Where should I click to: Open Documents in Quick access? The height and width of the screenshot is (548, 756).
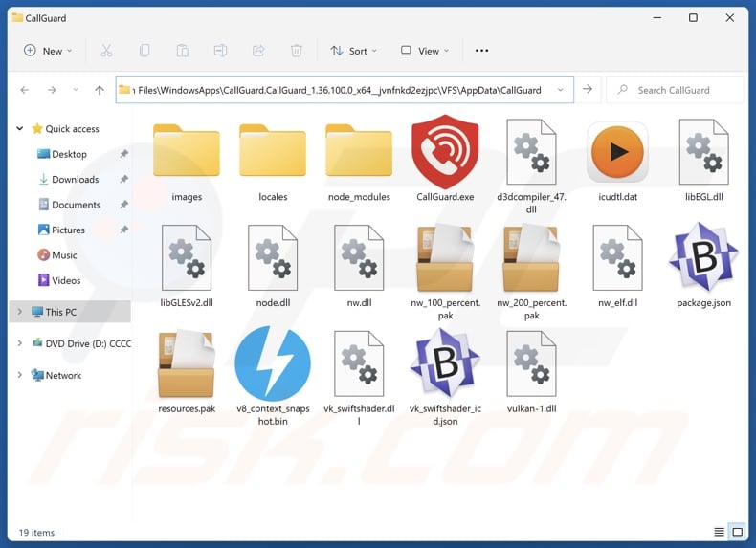pos(76,205)
